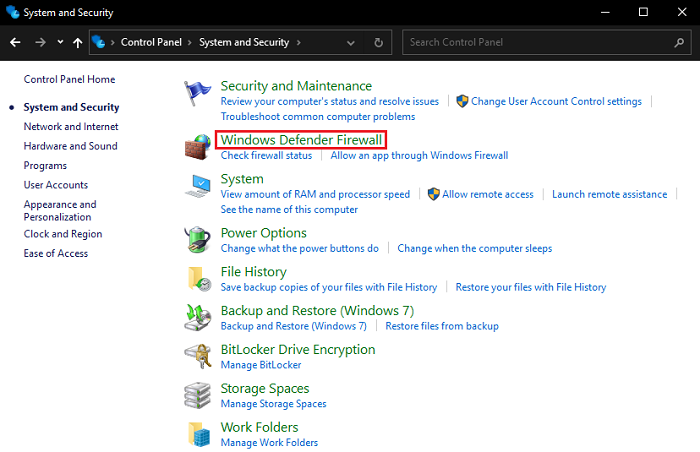Open Windows Defender Firewall link

pyautogui.click(x=301, y=140)
